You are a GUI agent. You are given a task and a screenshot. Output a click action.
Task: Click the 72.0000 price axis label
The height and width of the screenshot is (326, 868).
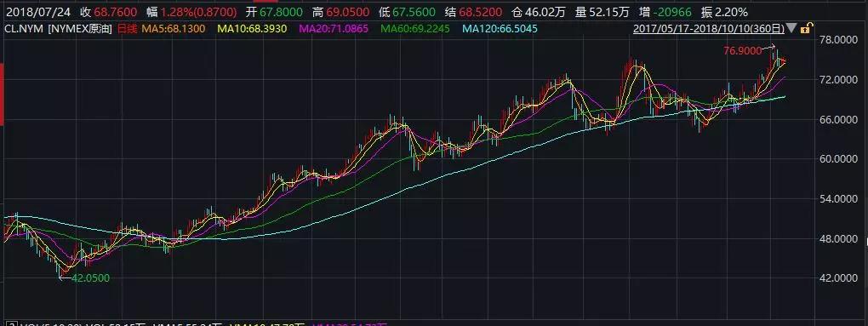839,80
